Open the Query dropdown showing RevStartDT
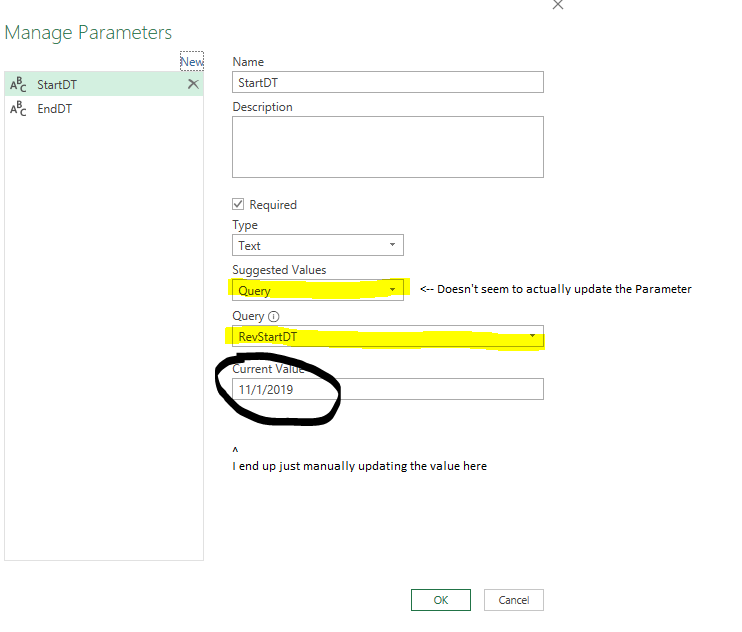Image resolution: width=742 pixels, height=632 pixels. pyautogui.click(x=388, y=336)
